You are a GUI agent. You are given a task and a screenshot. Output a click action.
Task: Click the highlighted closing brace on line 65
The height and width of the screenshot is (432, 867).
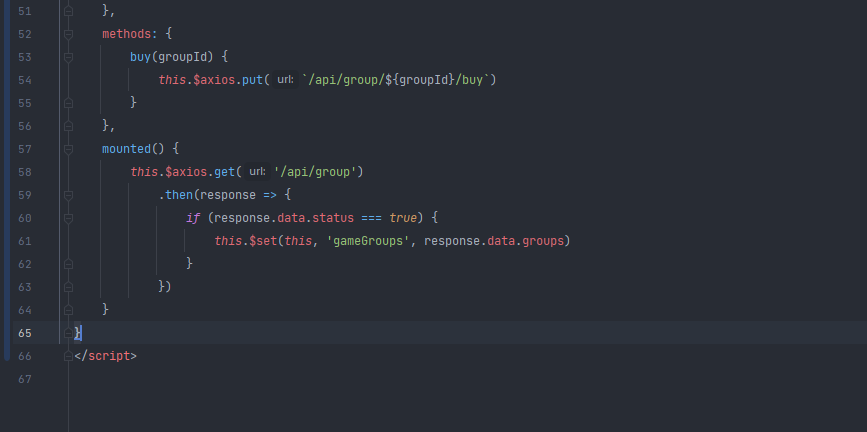point(77,333)
